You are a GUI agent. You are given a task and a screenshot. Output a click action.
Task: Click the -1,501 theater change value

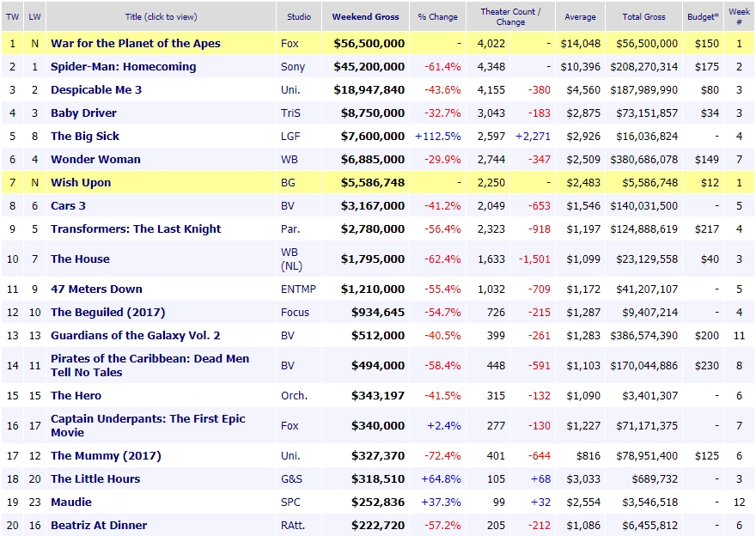534,259
